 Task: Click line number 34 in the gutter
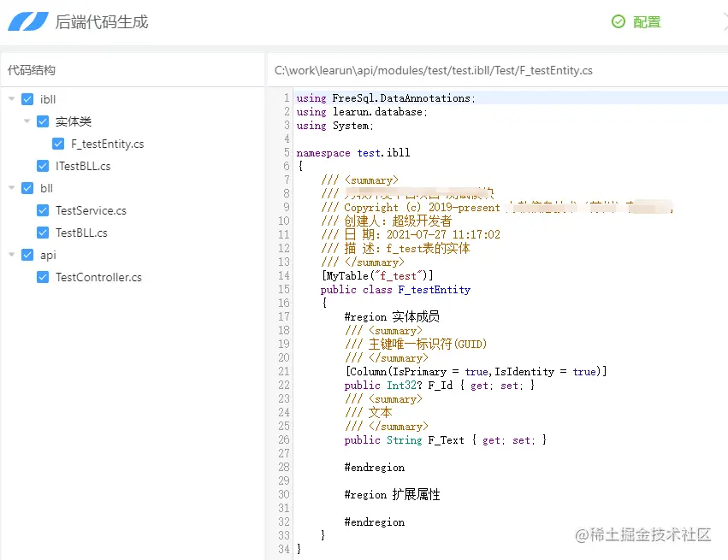click(x=284, y=549)
